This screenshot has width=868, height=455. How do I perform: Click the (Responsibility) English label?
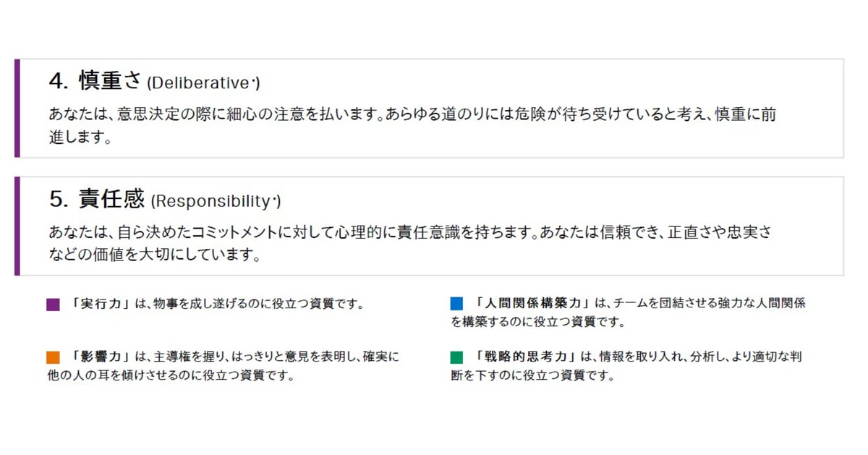[216, 200]
